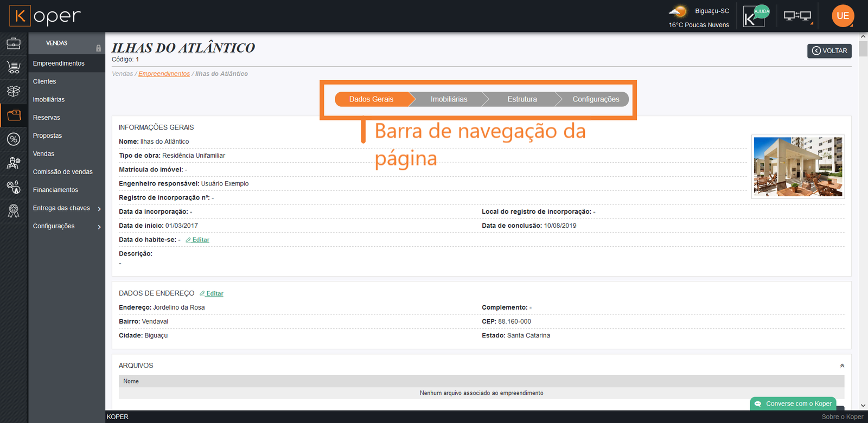Click the Voltar button
The height and width of the screenshot is (423, 868).
pyautogui.click(x=829, y=51)
